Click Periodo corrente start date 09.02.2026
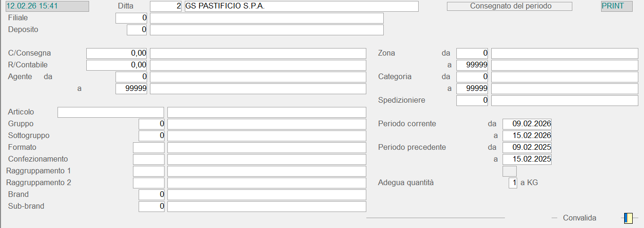This screenshot has width=644, height=228. 527,124
